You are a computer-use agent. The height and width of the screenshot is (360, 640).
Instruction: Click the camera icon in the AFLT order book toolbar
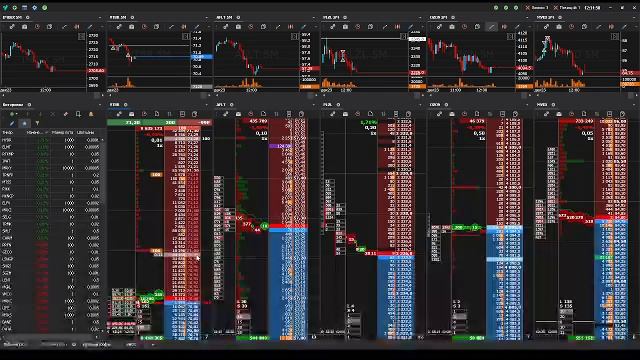[238, 114]
